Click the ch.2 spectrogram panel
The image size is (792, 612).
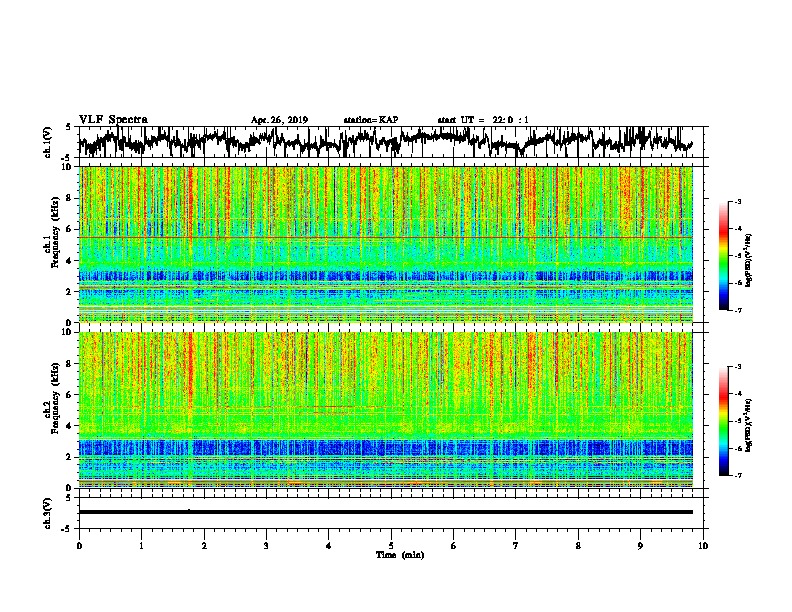(386, 410)
